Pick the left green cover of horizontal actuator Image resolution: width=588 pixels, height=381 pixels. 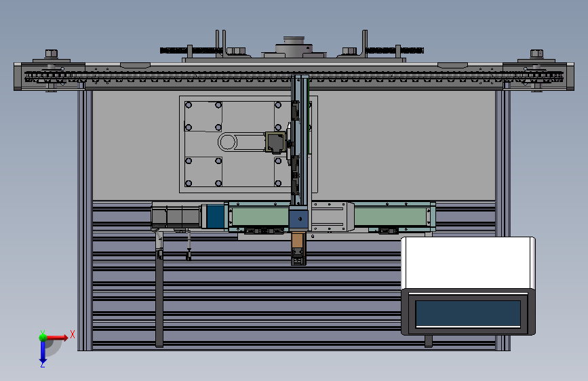tap(260, 216)
